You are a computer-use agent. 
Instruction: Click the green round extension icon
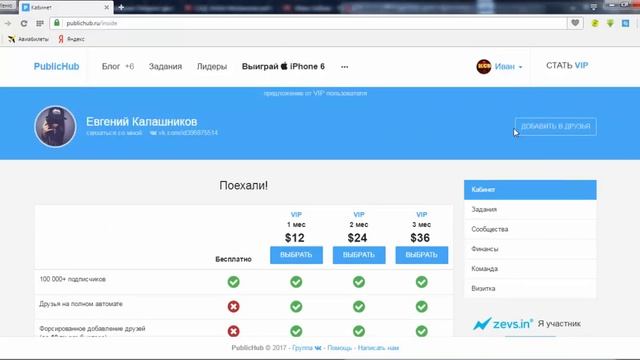[x=595, y=23]
